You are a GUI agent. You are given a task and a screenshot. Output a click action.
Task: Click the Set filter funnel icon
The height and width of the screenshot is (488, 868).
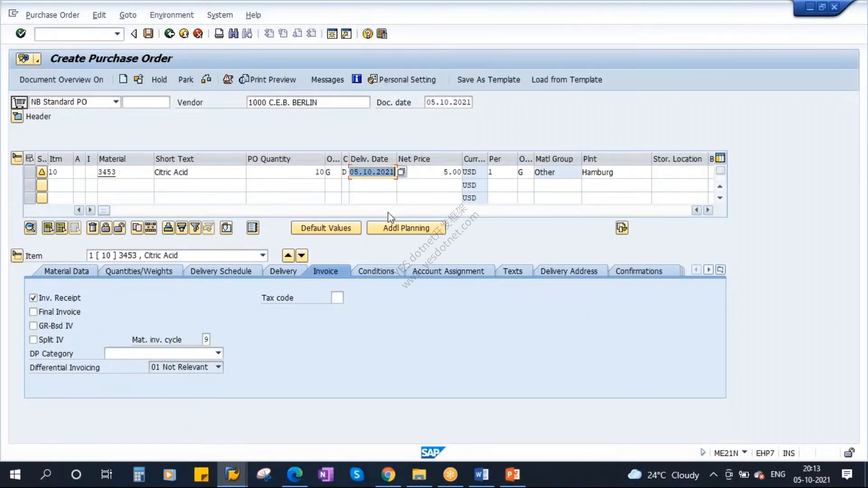pos(195,228)
